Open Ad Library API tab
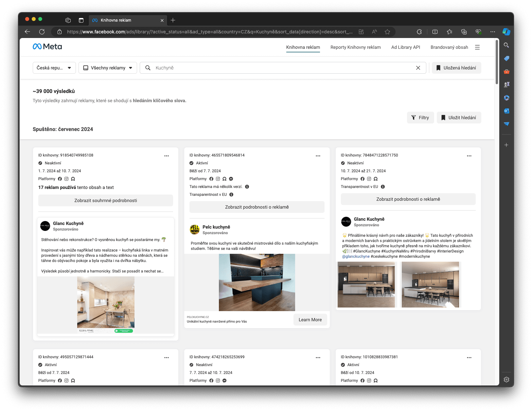532x411 pixels. (x=406, y=47)
